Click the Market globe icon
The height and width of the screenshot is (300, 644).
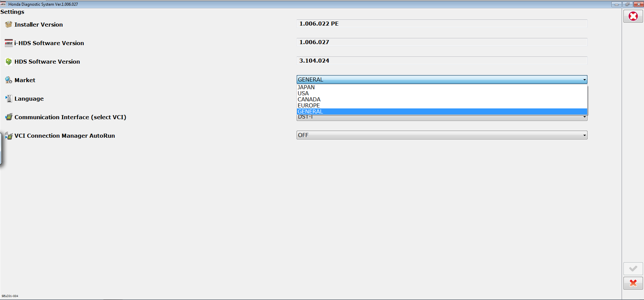click(8, 80)
